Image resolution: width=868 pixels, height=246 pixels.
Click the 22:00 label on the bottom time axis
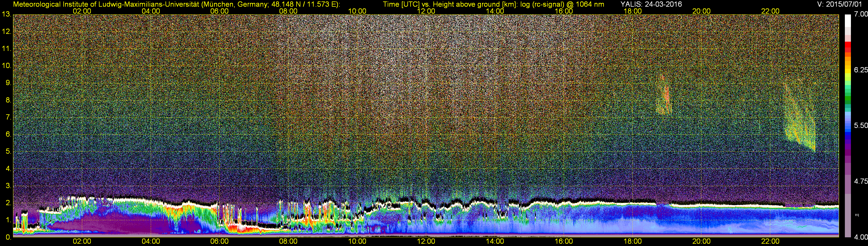click(x=770, y=241)
